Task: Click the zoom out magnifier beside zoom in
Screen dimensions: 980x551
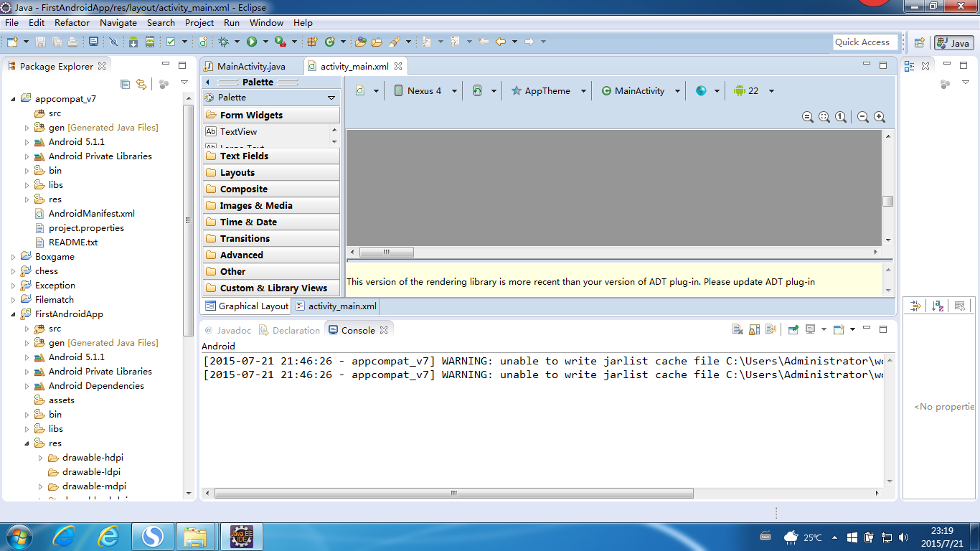Action: pyautogui.click(x=863, y=117)
